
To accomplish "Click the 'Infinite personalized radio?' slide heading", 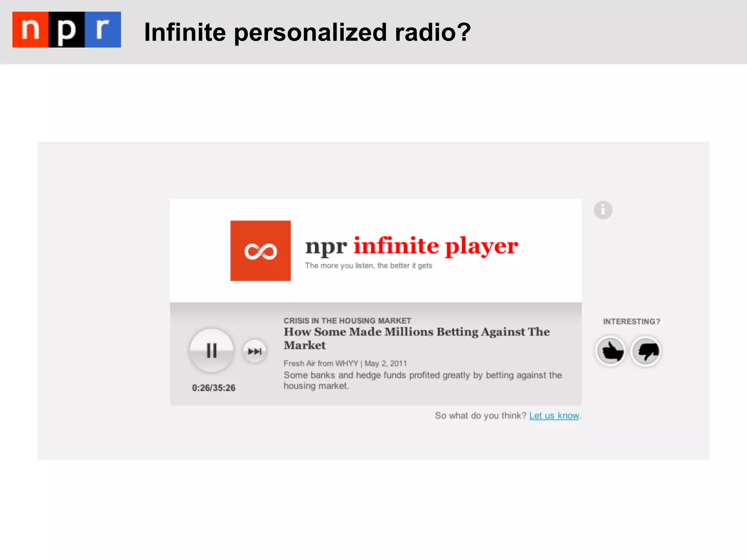I will point(307,32).
